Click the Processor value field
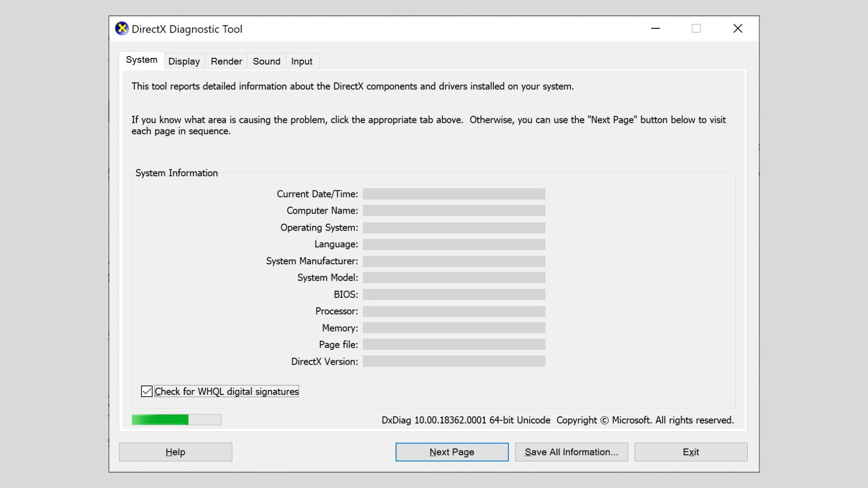This screenshot has width=868, height=488. pos(454,311)
